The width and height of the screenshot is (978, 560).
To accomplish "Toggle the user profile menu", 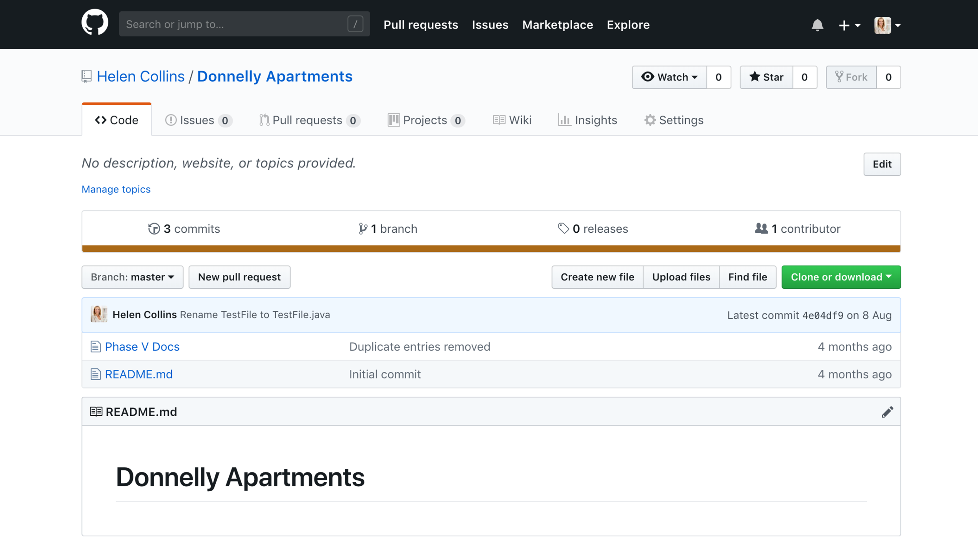I will 888,25.
